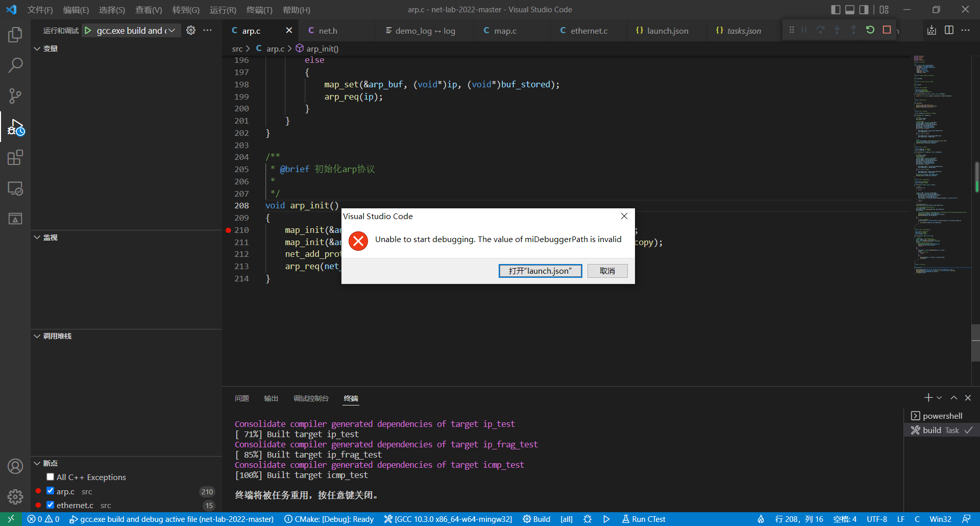The width and height of the screenshot is (980, 526).
Task: Click errors and warnings status item
Action: pos(43,519)
